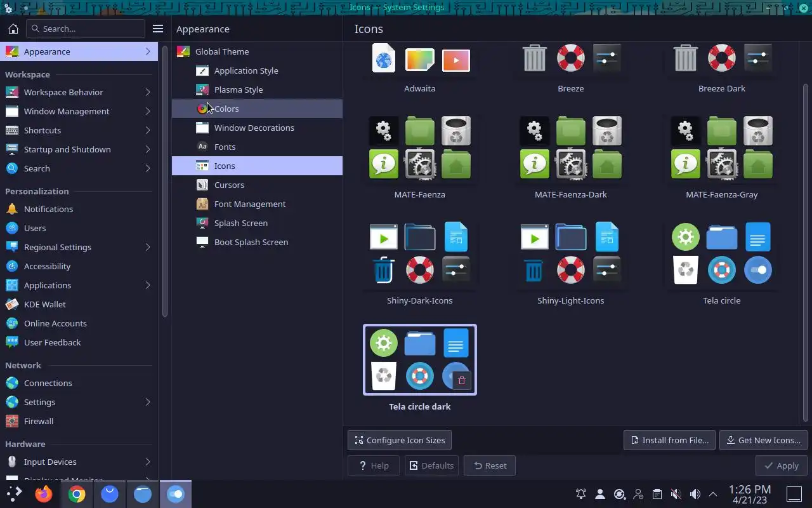Open Splash Screen page

coord(257,223)
